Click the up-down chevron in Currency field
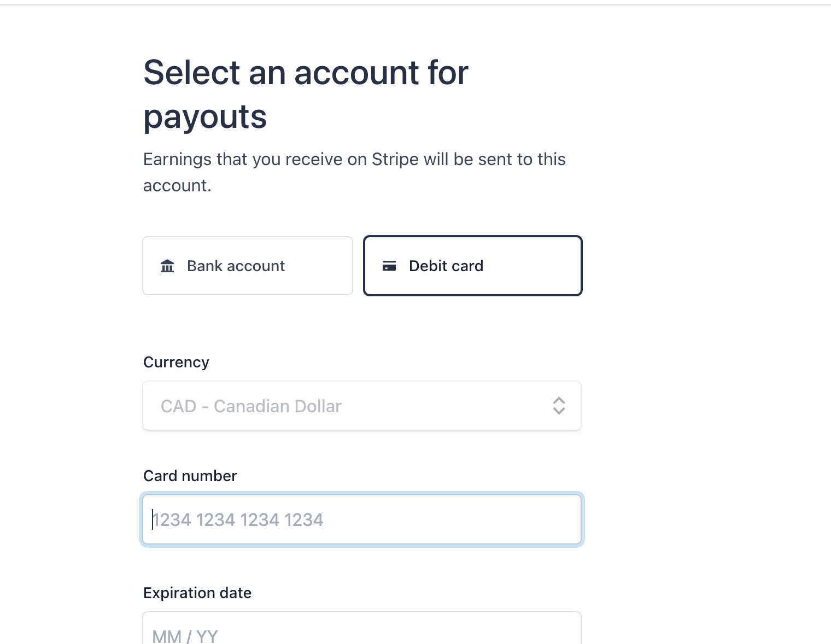The height and width of the screenshot is (644, 831). [559, 406]
